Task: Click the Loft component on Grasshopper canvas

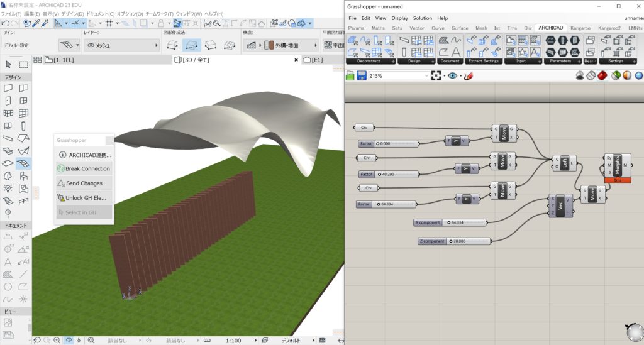Action: (565, 163)
